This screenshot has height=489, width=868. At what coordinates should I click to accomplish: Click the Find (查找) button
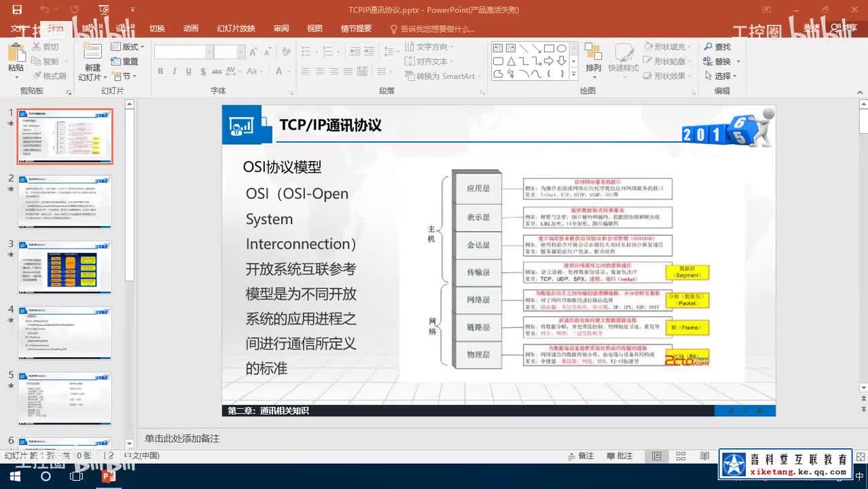coord(717,47)
